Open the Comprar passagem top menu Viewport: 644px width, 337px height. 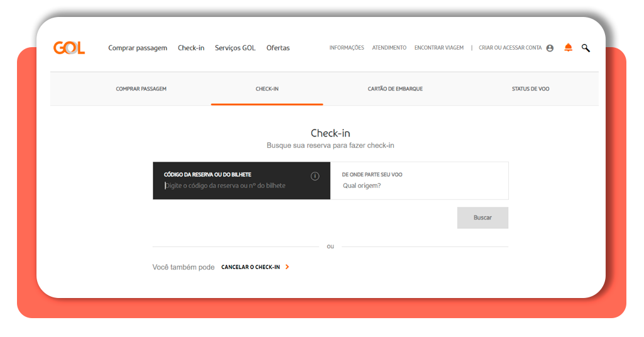[x=138, y=48]
